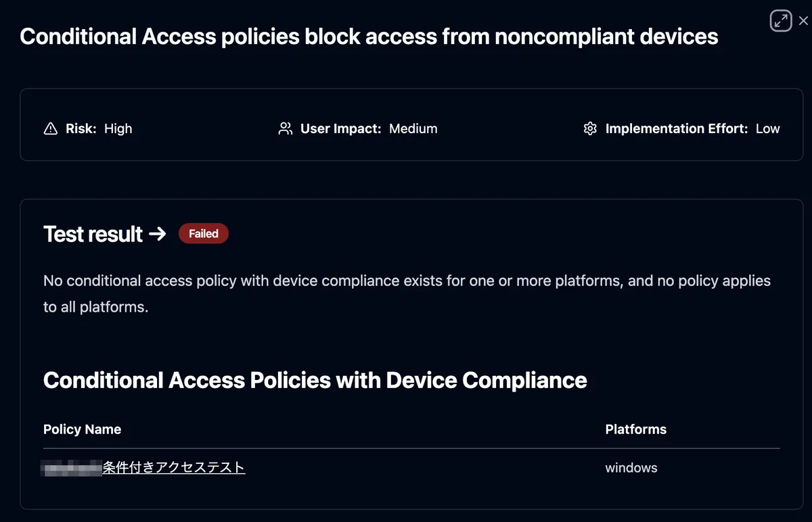Click the Test result heading
Viewport: 812px width, 522px height.
[93, 234]
